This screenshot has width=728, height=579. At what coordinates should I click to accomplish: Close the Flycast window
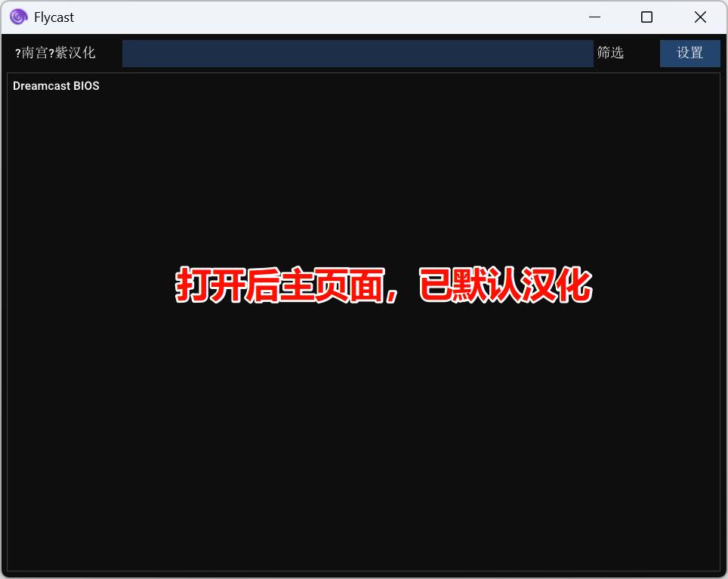click(x=700, y=17)
